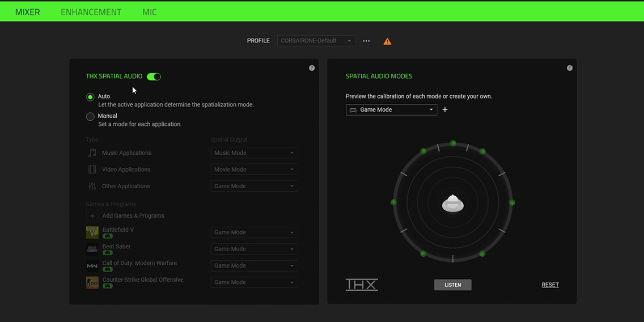Click the Add Games & Programs label

coord(133,215)
